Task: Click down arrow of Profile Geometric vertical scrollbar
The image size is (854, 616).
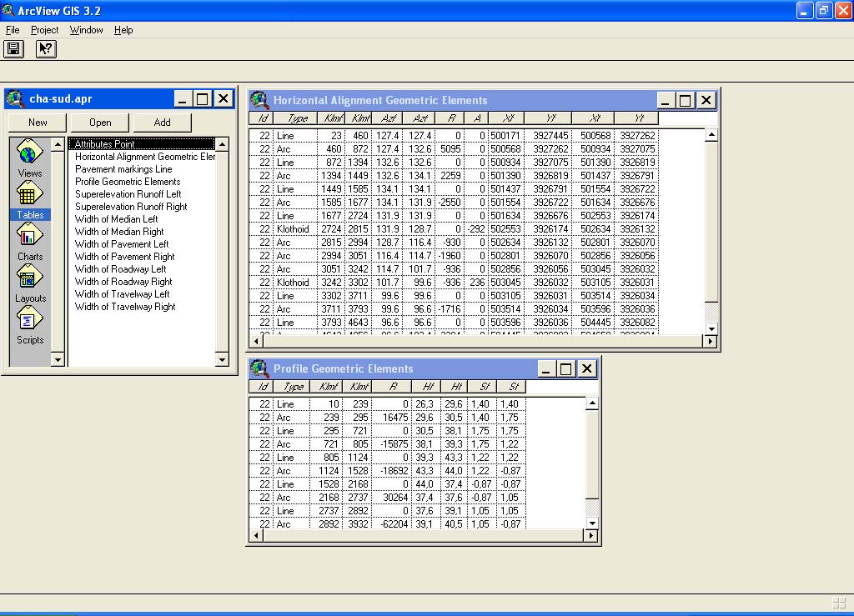Action: (x=592, y=523)
